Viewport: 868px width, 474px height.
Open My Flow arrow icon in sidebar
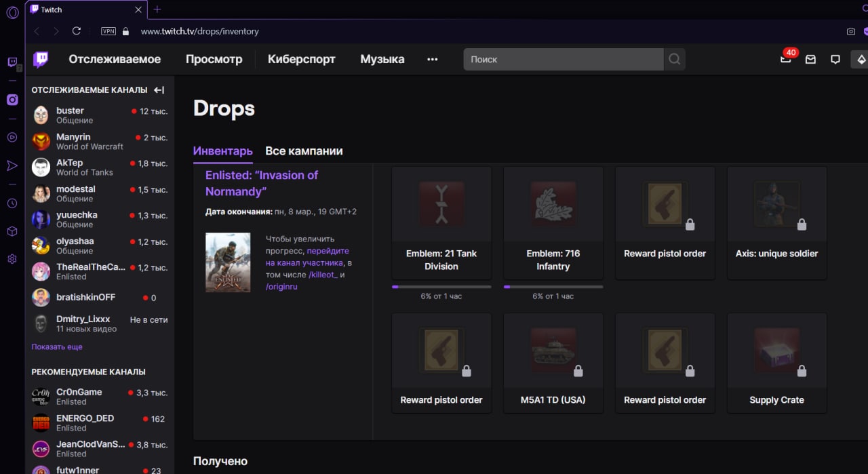pyautogui.click(x=12, y=165)
